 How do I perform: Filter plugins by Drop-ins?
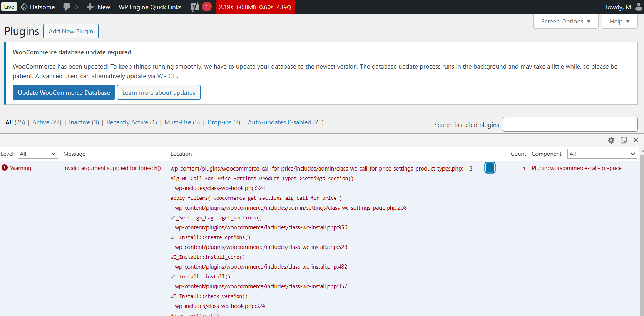coord(219,122)
